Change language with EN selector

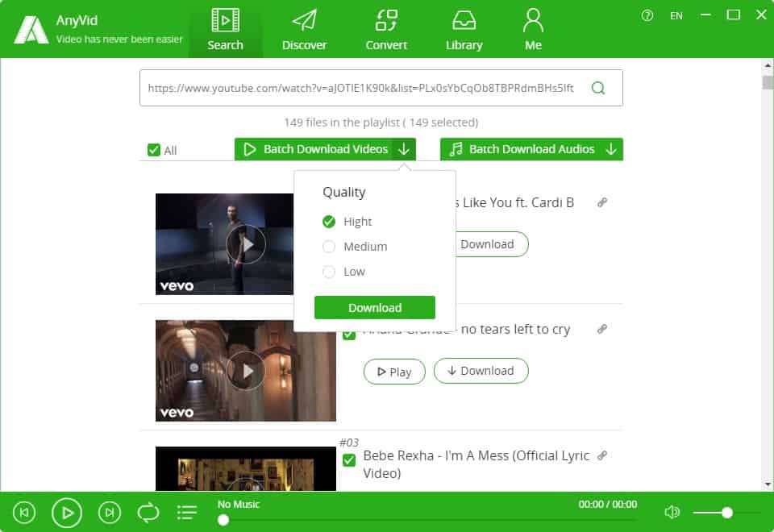point(676,16)
